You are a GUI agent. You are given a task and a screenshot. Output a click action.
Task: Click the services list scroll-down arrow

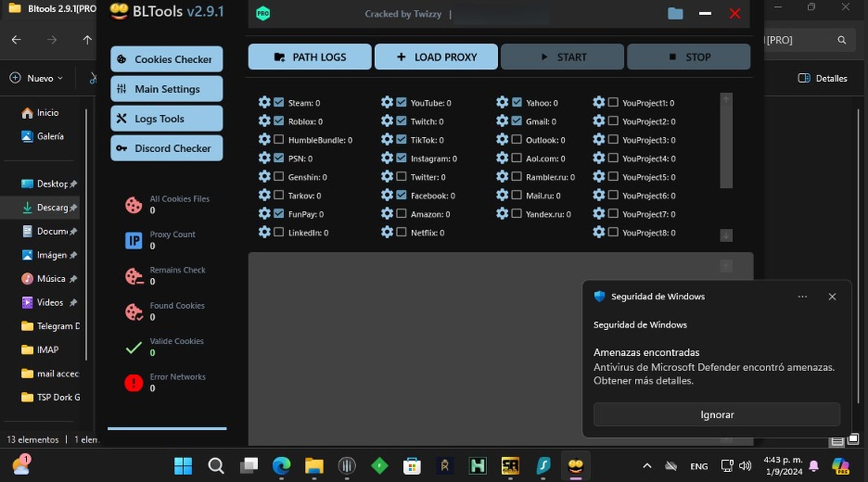pyautogui.click(x=726, y=235)
